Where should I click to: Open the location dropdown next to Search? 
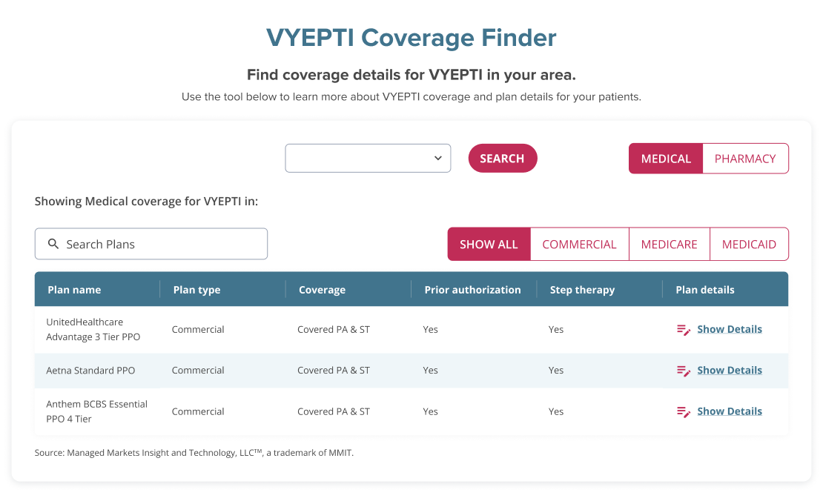[x=368, y=158]
